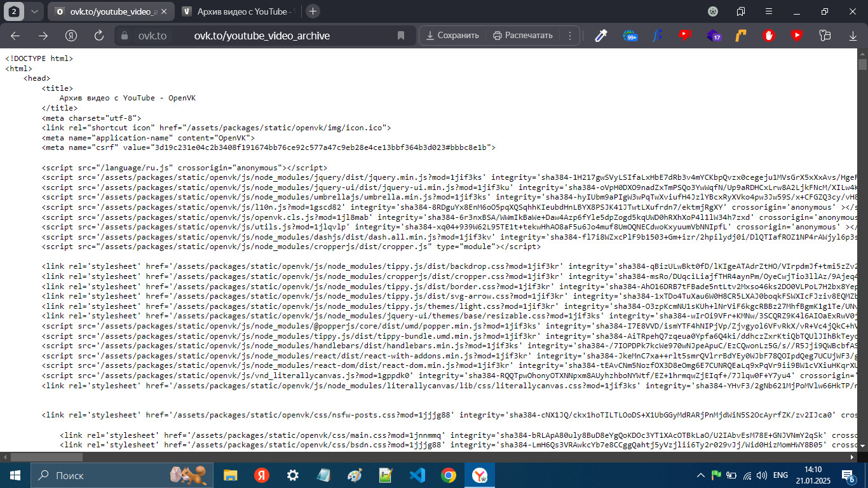The height and width of the screenshot is (488, 868).
Task: Go back using the back arrow
Action: point(15,36)
